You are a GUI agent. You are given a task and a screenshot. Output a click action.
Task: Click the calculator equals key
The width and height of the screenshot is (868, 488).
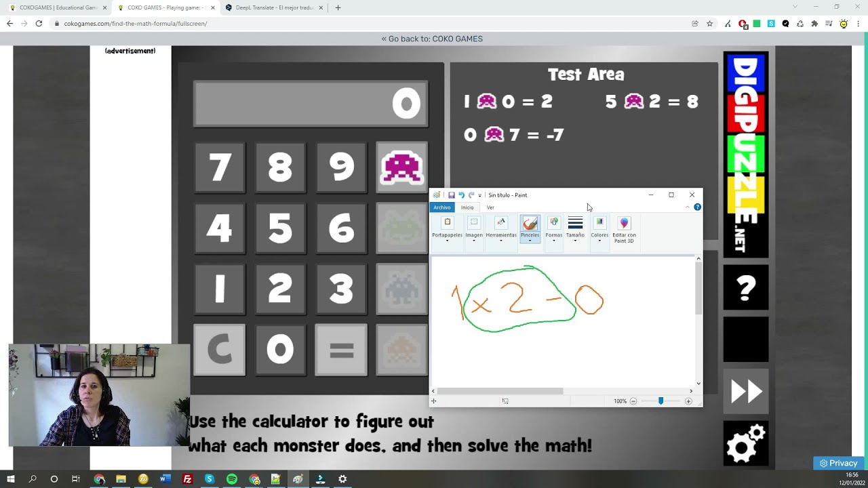pos(341,350)
